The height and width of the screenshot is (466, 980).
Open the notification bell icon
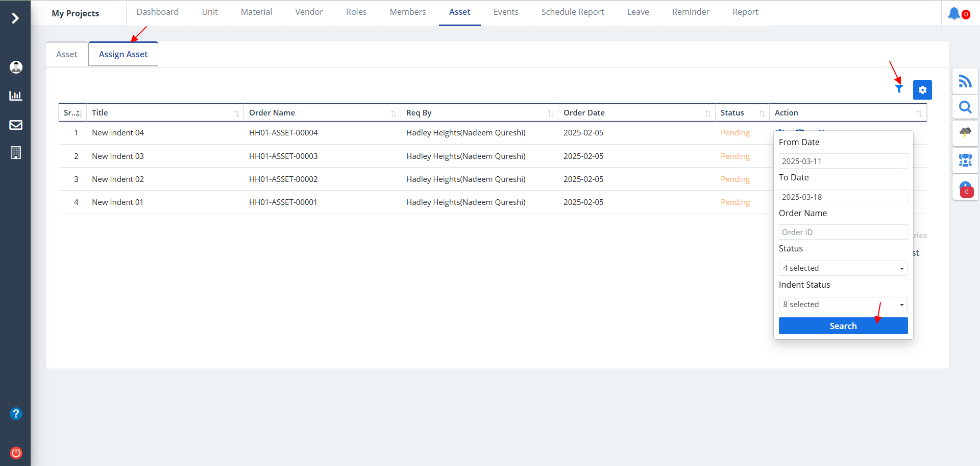954,13
